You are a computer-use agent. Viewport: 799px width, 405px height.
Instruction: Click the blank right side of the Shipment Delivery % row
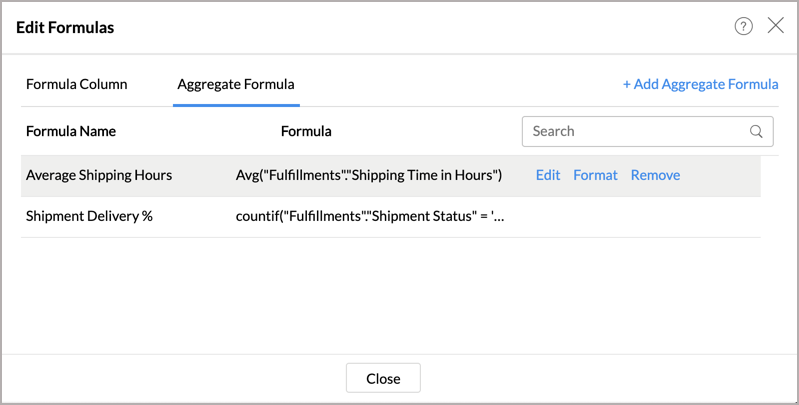pos(640,216)
